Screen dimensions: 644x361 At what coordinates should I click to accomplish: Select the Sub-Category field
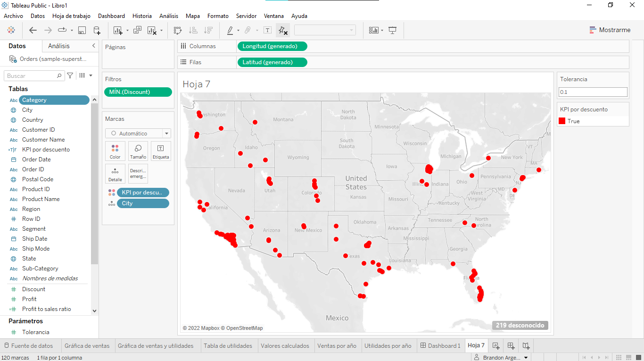(40, 269)
